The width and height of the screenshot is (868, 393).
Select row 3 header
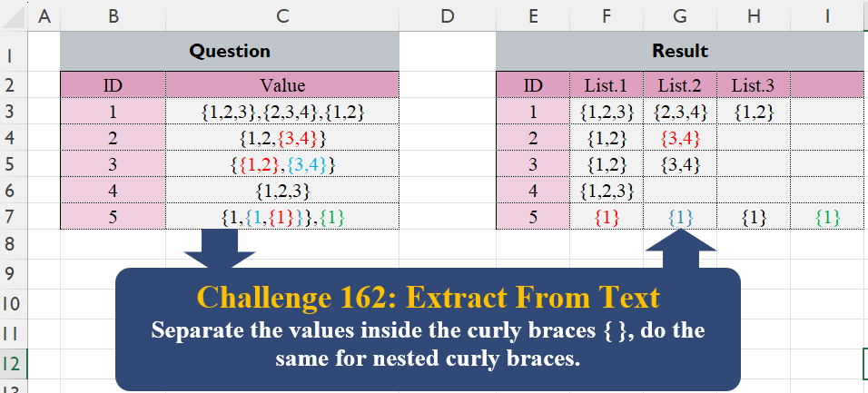(14, 113)
